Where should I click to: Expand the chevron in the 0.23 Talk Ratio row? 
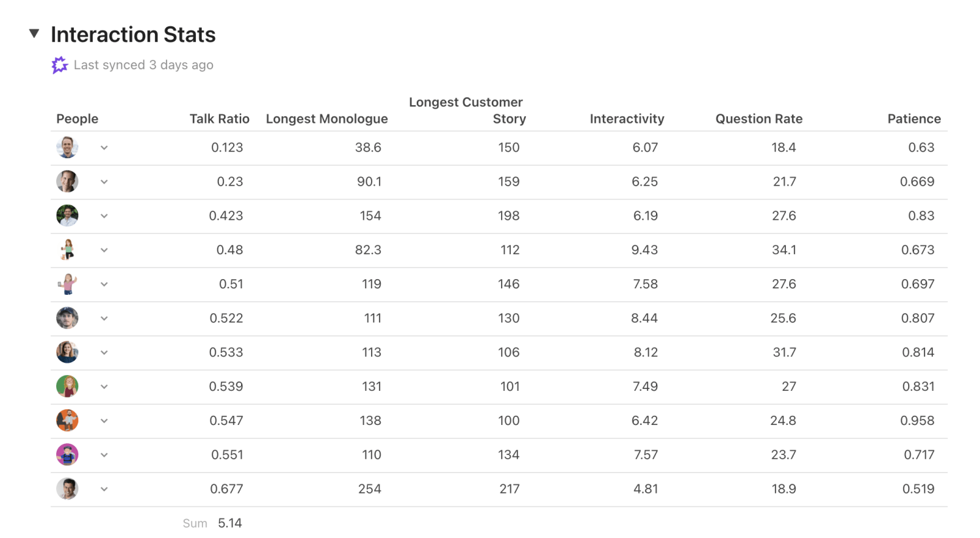click(104, 182)
